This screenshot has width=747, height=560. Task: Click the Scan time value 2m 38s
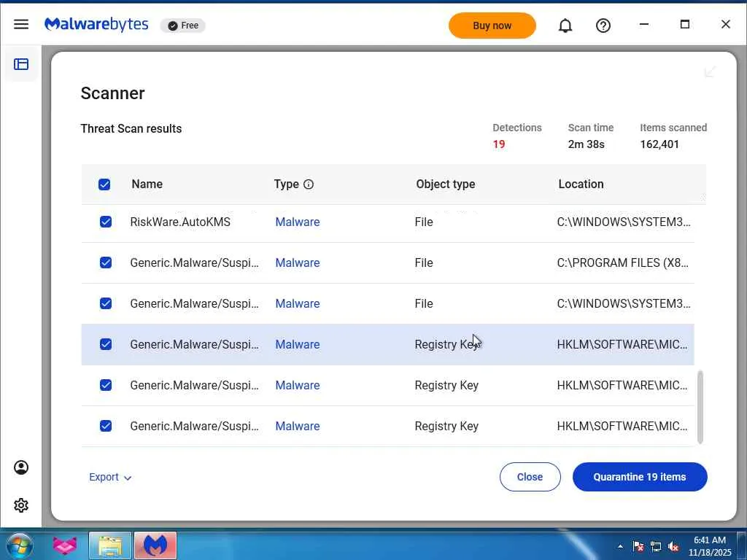pos(586,144)
